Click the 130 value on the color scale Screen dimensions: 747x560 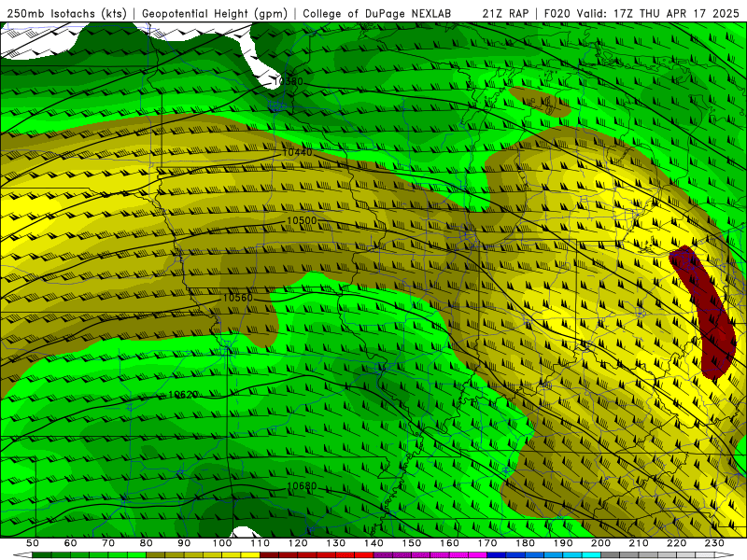[x=336, y=543]
